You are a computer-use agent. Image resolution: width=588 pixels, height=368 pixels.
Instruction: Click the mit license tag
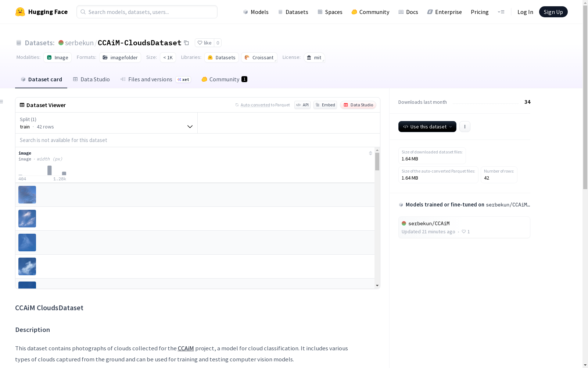point(314,57)
